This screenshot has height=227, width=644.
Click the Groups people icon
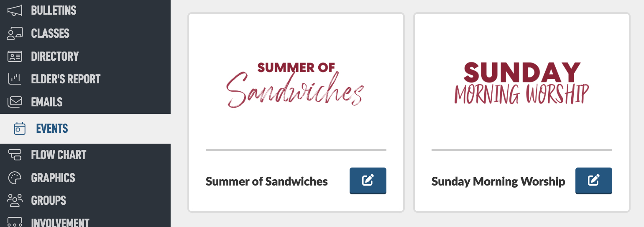[x=15, y=200]
